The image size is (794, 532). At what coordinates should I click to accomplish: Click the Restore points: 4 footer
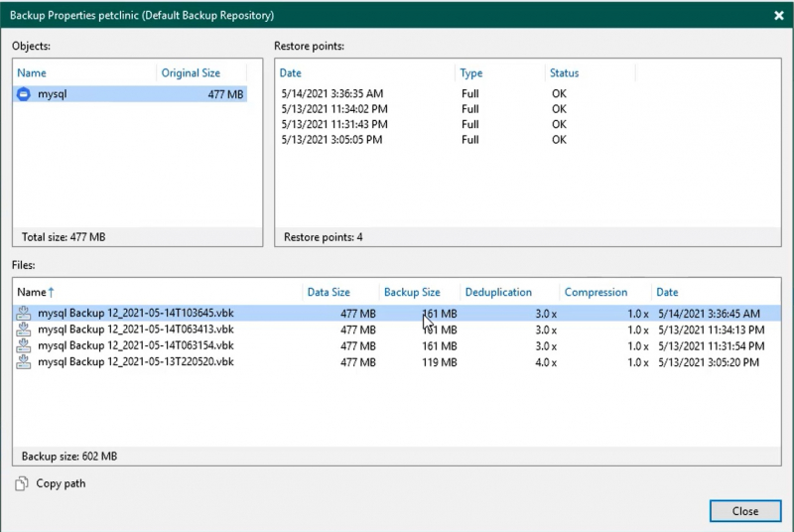[x=324, y=237]
